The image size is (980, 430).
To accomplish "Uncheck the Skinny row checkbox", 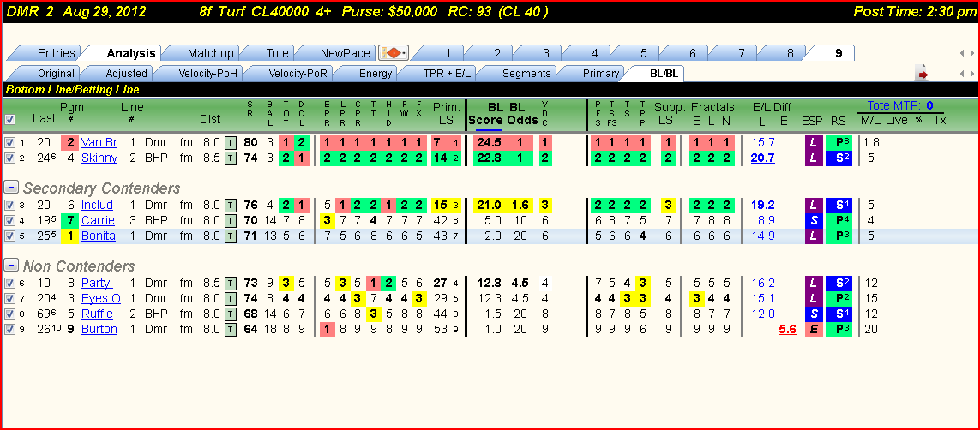I will point(9,158).
